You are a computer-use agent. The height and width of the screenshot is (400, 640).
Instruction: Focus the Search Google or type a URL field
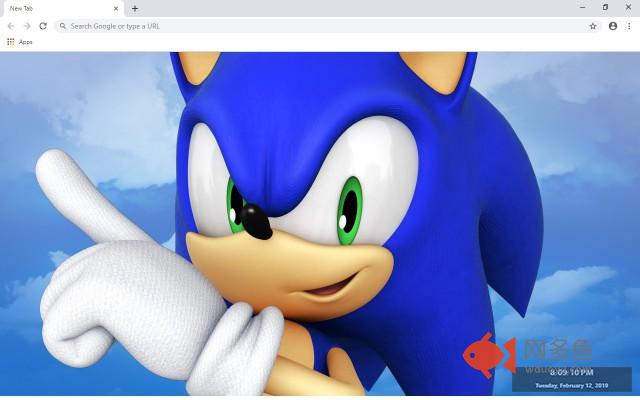(x=328, y=26)
